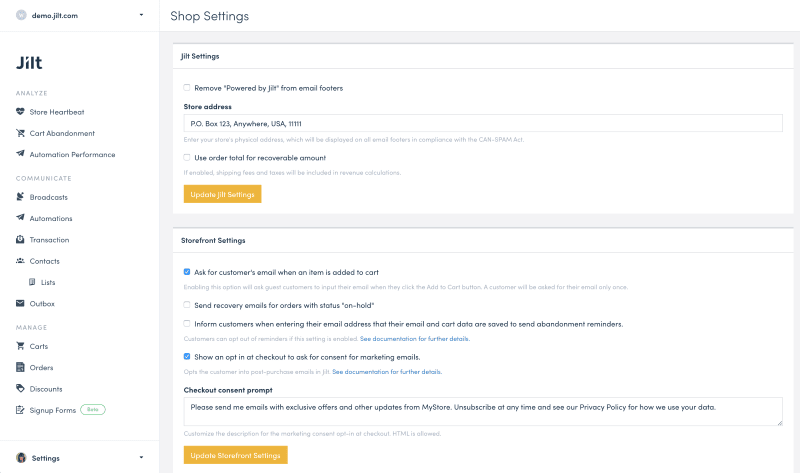Check Inform customers about saved email data

tap(187, 323)
